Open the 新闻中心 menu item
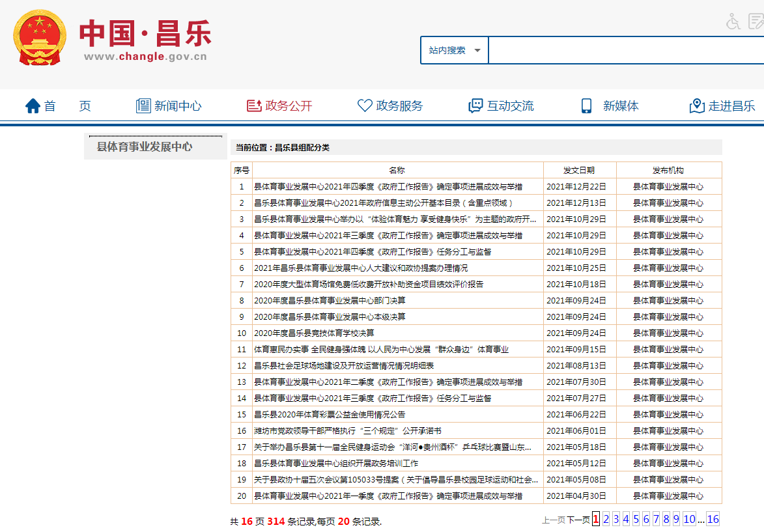764x532 pixels. 178,105
